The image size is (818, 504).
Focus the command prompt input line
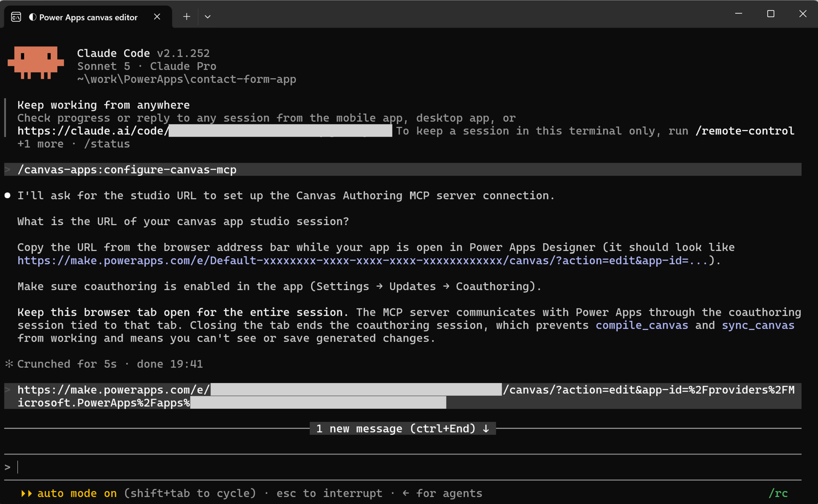403,467
